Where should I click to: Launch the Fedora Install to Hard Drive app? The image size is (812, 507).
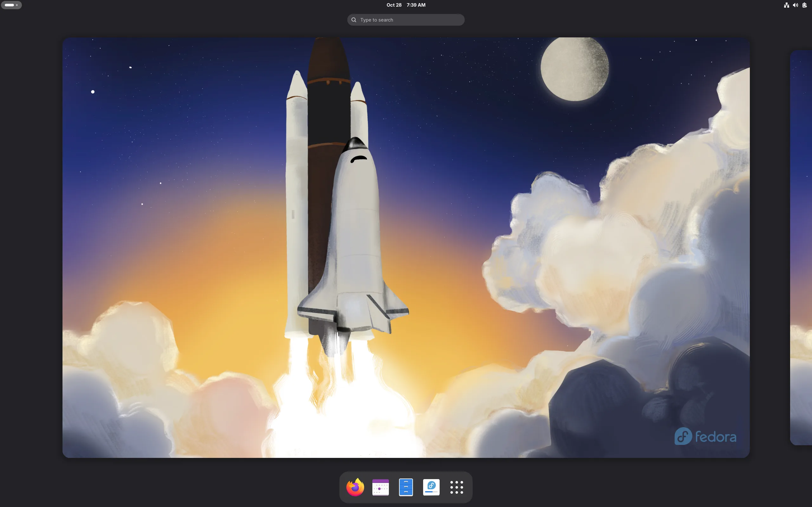tap(431, 487)
